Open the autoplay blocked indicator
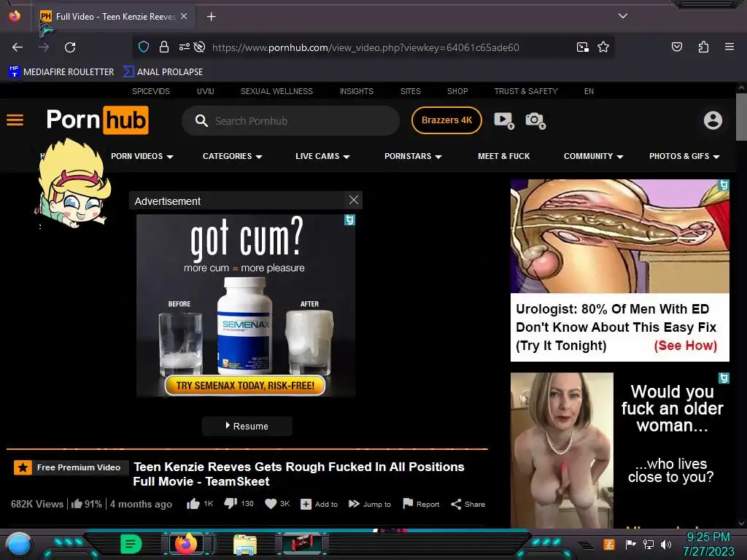 200,47
